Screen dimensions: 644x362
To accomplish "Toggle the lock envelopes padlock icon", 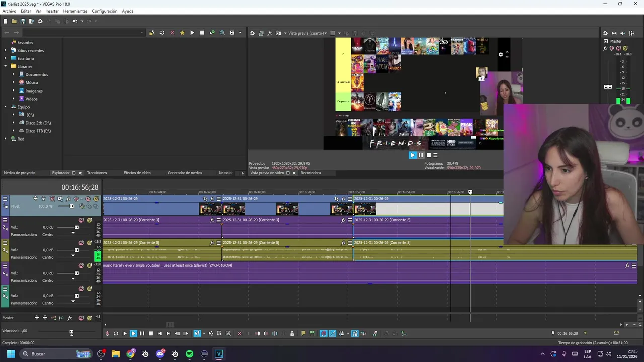I will coord(292,333).
